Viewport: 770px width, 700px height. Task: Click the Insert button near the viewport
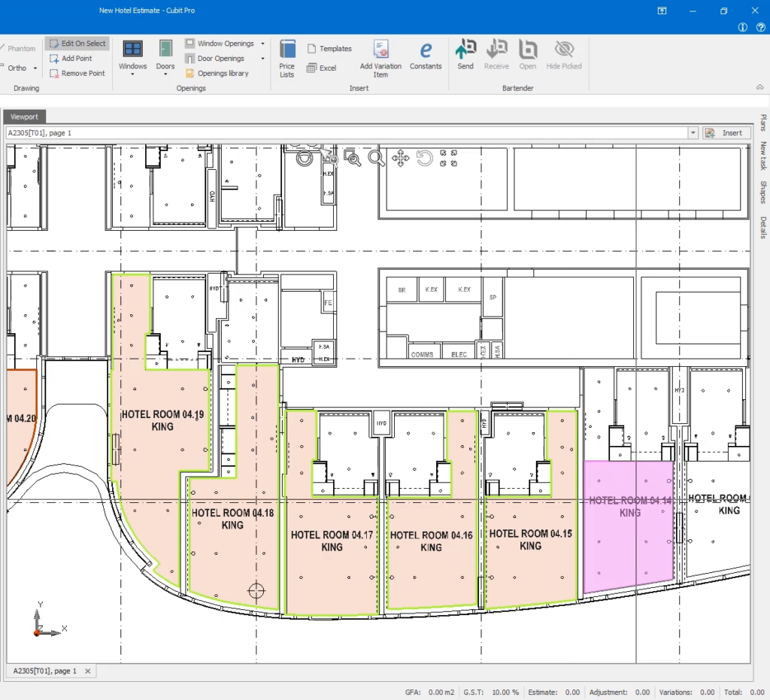coord(727,132)
